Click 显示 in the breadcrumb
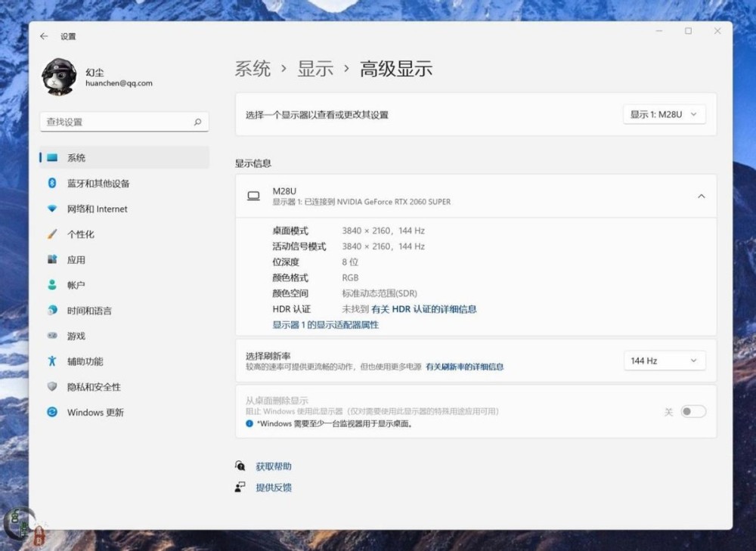Viewport: 756px width, 551px height. point(315,69)
